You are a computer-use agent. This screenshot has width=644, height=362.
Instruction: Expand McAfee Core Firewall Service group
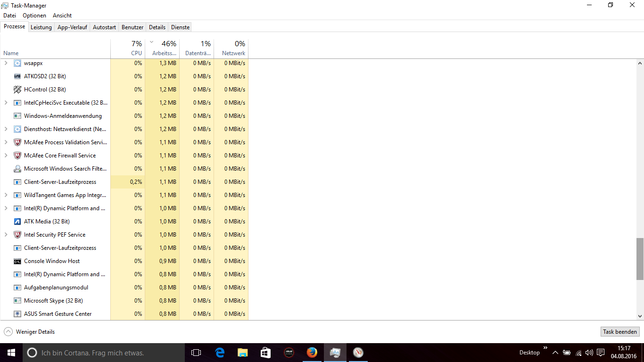[x=6, y=156]
